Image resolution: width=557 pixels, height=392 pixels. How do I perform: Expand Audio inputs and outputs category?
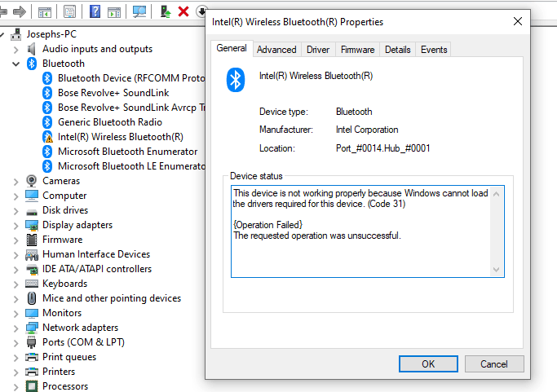(16, 50)
